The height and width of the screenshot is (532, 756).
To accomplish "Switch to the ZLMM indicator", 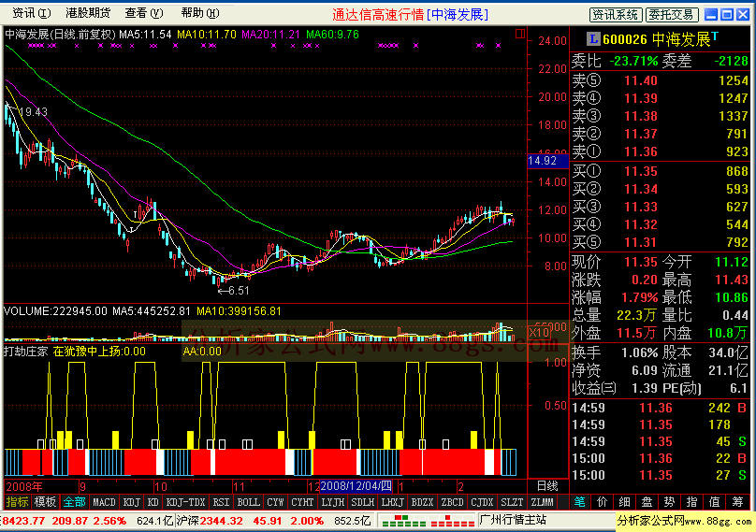I will point(543,502).
